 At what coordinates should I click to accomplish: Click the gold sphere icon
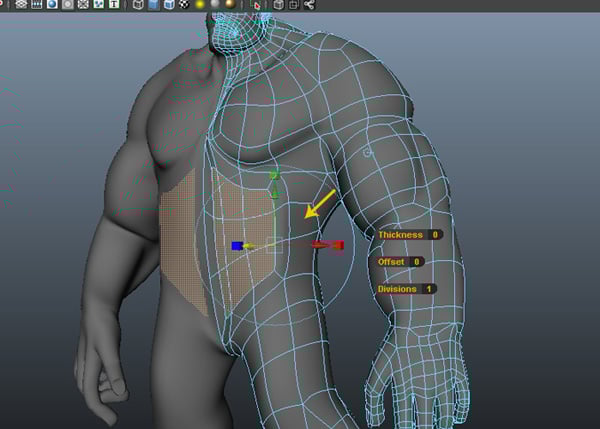pyautogui.click(x=230, y=4)
